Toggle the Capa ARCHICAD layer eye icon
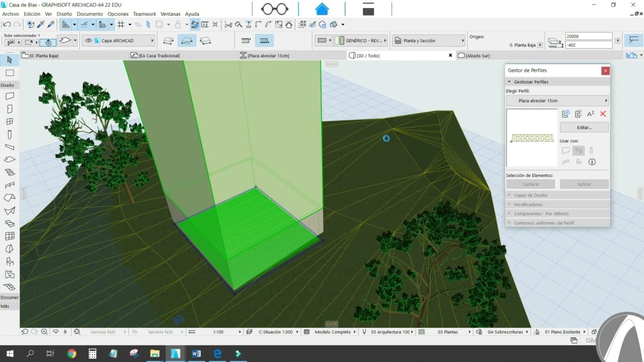 (x=89, y=41)
